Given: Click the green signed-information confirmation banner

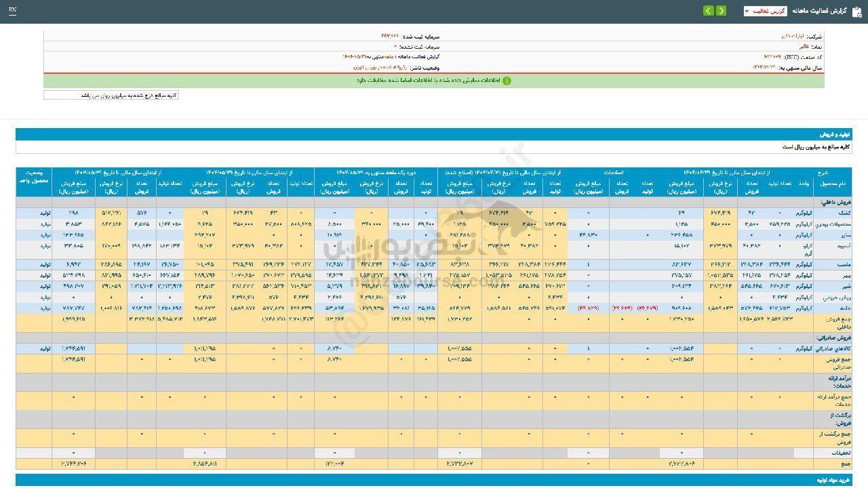Looking at the screenshot, I should (434, 81).
